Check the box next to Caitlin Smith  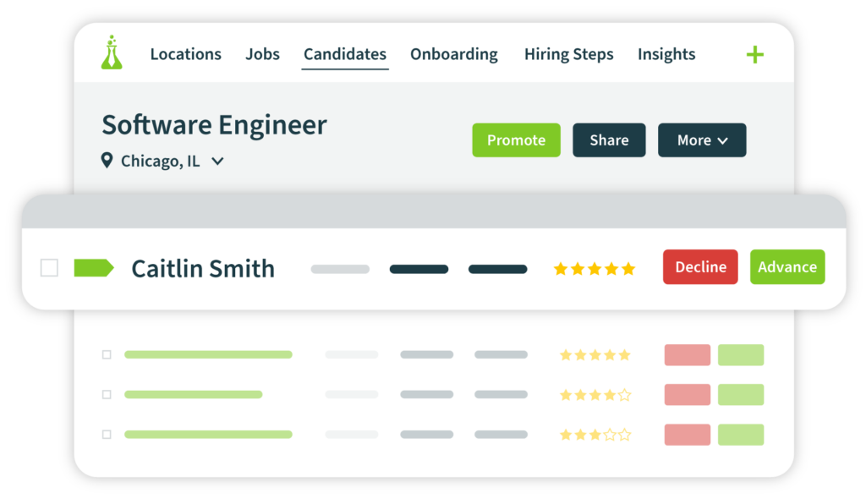click(x=49, y=268)
